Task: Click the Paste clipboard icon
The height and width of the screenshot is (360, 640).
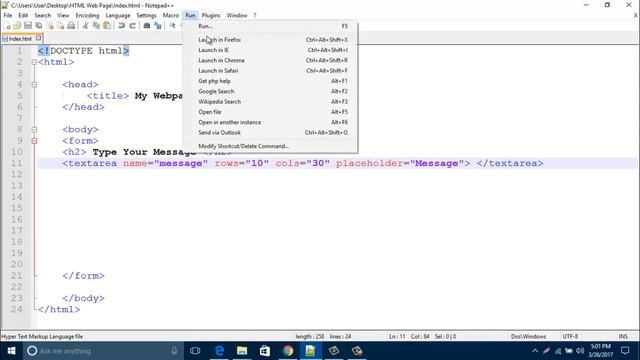Action: tap(107, 26)
